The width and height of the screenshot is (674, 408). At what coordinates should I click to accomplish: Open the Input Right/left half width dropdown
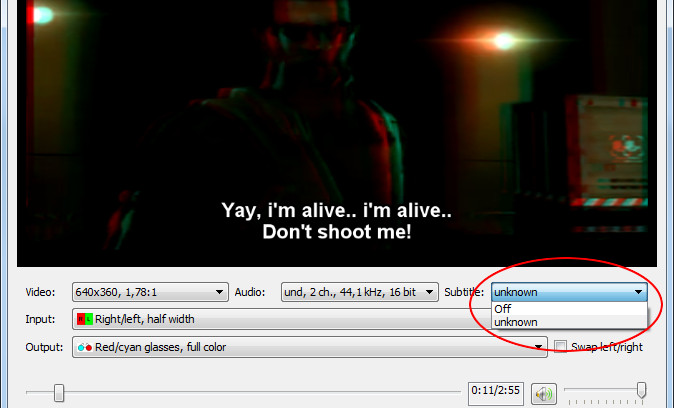click(282, 319)
